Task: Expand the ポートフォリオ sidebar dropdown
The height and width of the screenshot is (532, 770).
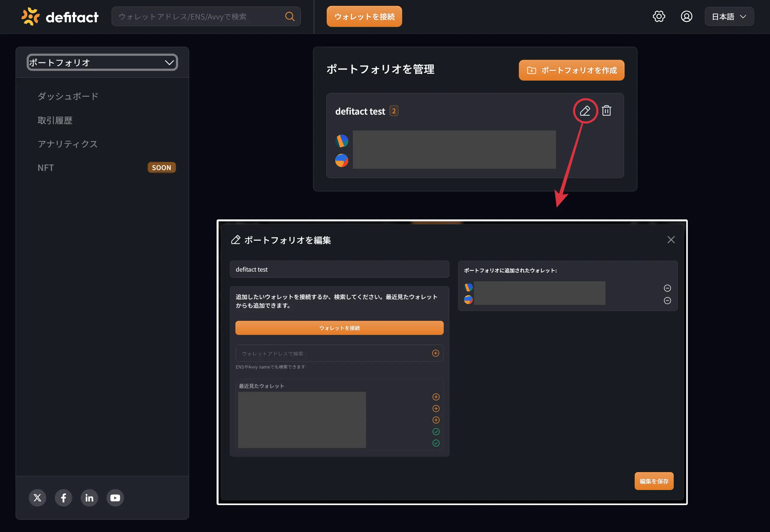Action: (102, 62)
